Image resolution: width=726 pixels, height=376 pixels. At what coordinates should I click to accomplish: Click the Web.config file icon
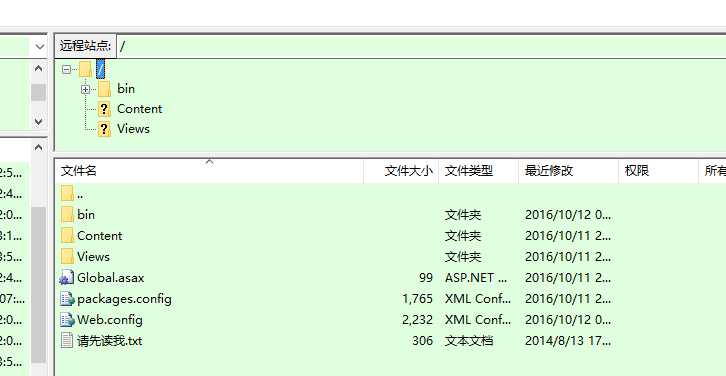click(67, 320)
